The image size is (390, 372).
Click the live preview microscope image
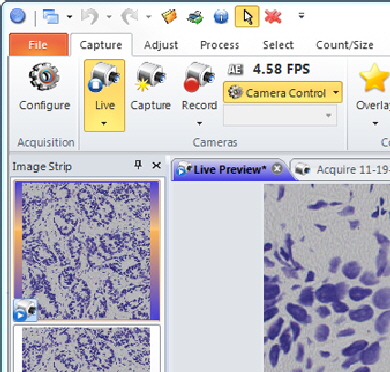pos(327,278)
